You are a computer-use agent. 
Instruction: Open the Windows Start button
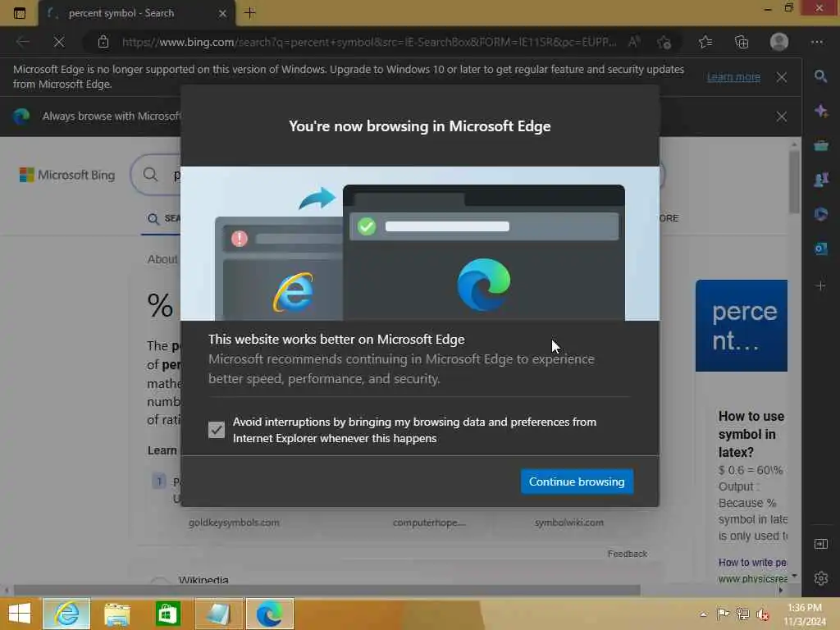[x=20, y=614]
